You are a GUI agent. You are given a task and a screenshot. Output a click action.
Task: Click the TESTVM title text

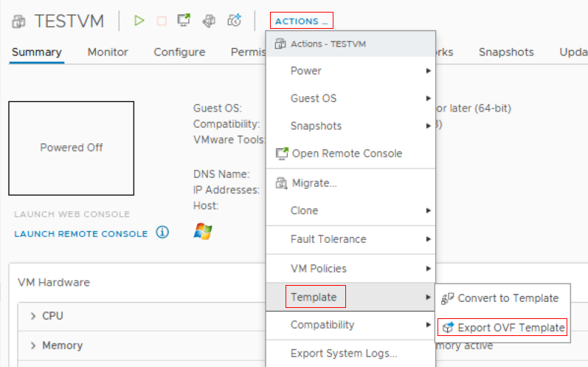tap(69, 21)
